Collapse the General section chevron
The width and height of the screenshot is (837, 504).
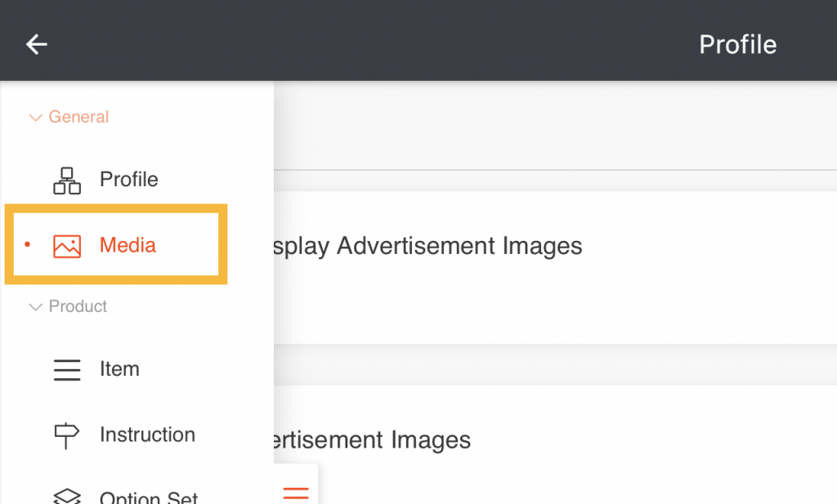point(35,118)
